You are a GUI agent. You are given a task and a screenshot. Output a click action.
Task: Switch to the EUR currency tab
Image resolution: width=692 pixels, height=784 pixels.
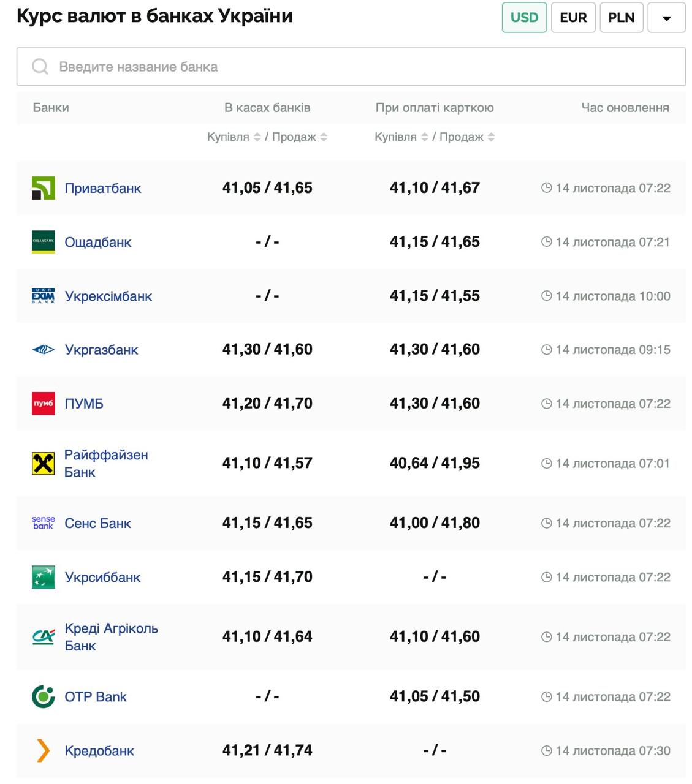pos(573,17)
